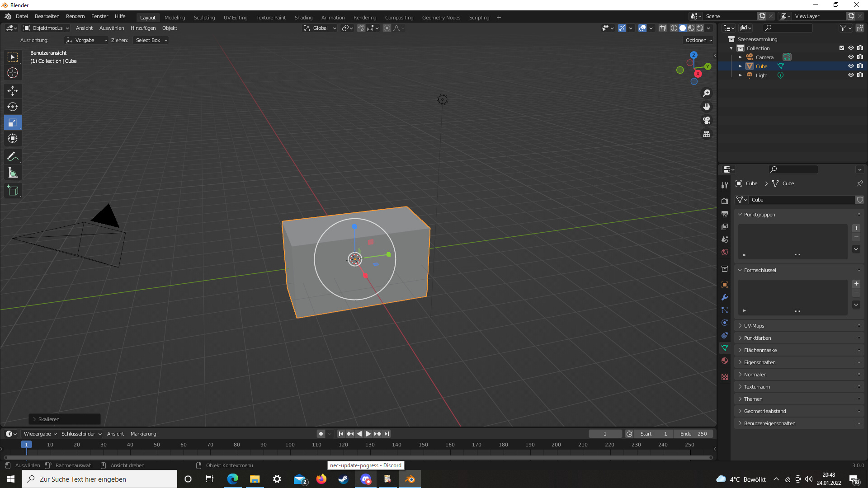
Task: Click the Ende frame field 250
Action: pos(693,434)
